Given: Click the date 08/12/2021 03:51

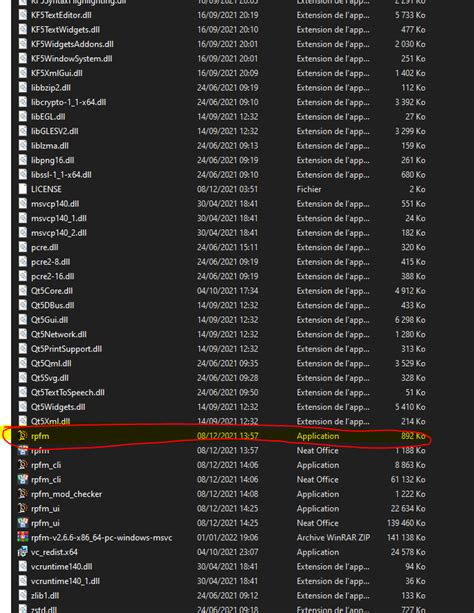Looking at the screenshot, I should [228, 189].
